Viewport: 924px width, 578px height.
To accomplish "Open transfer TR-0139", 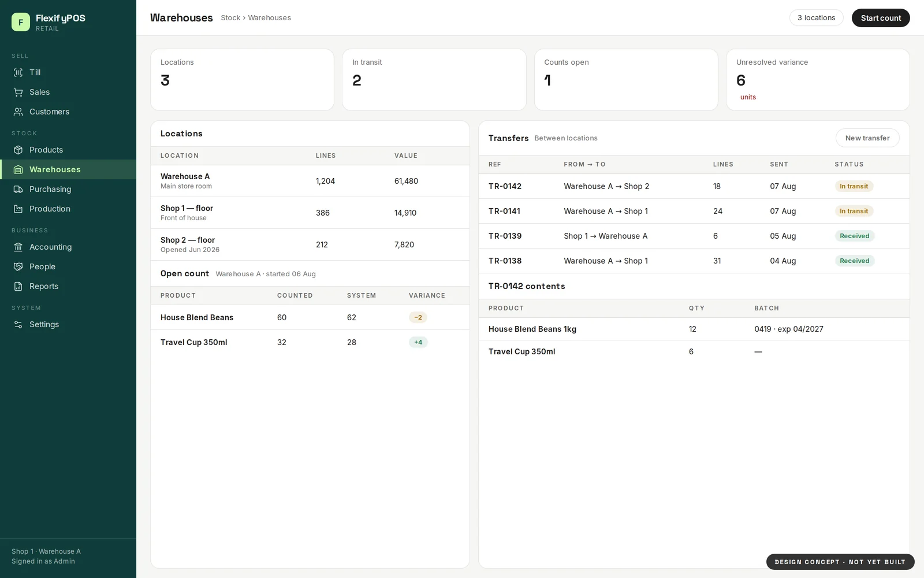I will click(x=694, y=236).
